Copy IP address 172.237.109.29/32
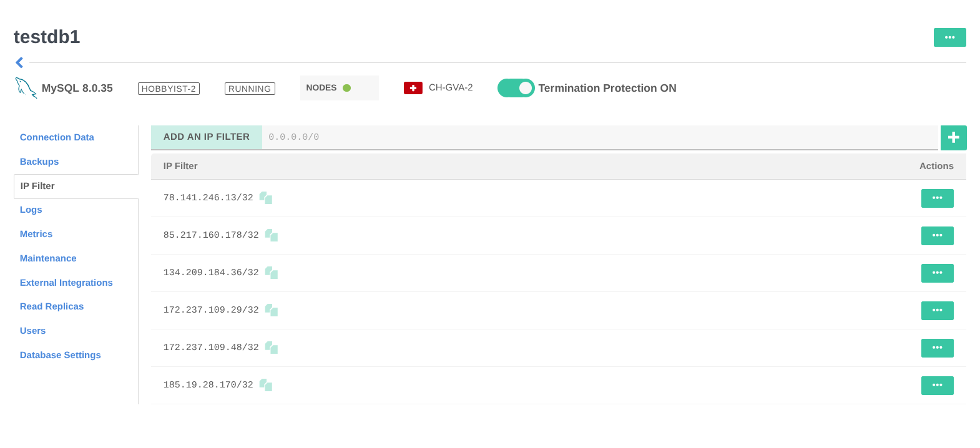 tap(272, 310)
